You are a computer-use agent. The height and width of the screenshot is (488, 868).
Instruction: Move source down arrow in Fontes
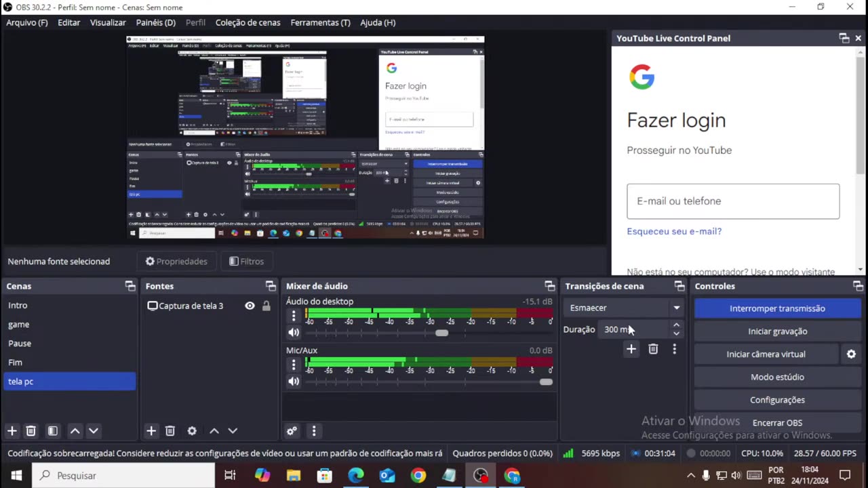[233, 431]
